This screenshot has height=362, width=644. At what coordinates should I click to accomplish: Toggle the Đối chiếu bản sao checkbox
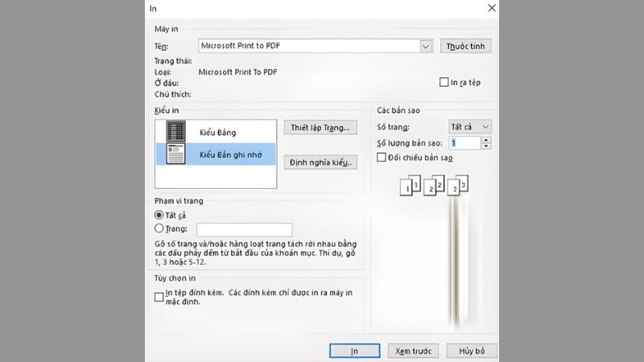click(382, 158)
